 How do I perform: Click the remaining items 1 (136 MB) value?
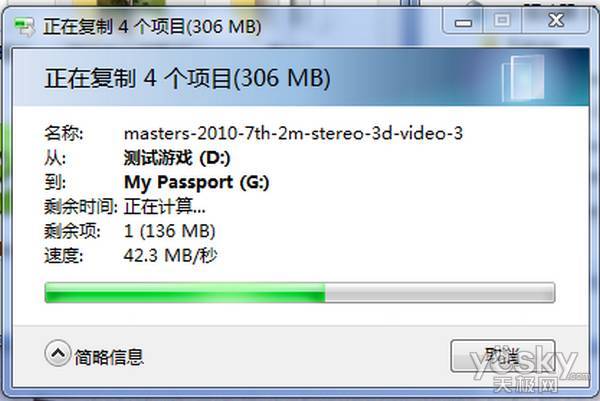click(x=170, y=231)
